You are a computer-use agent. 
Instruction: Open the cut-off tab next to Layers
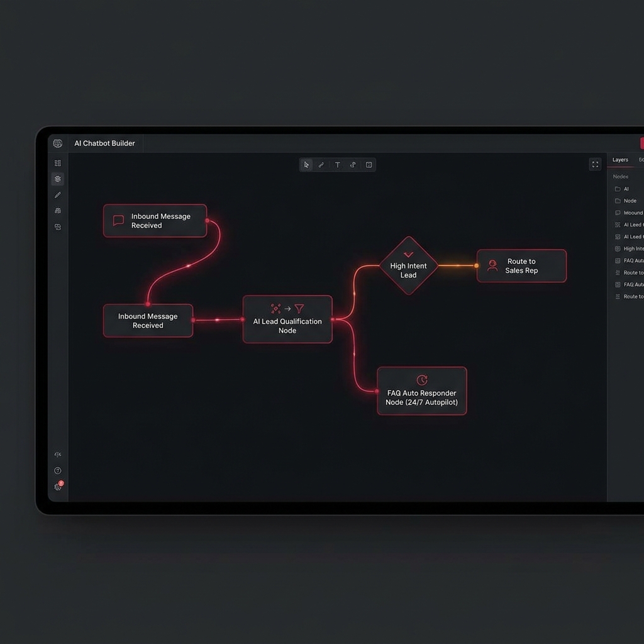[x=641, y=160]
